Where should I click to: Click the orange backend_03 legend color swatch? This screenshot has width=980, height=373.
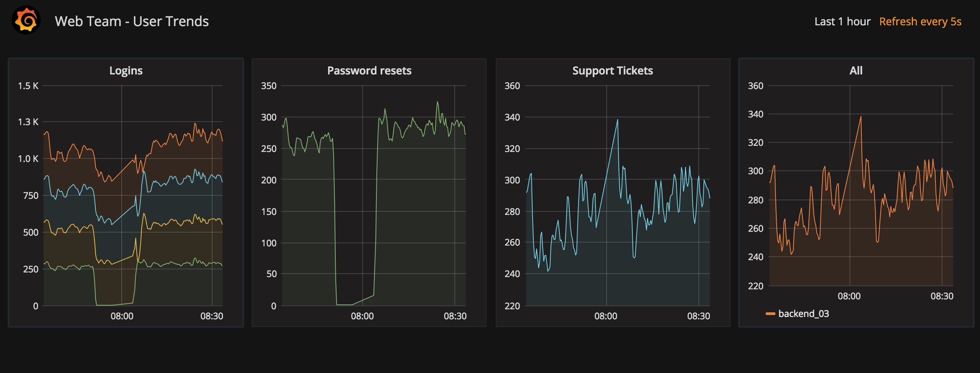[770, 314]
